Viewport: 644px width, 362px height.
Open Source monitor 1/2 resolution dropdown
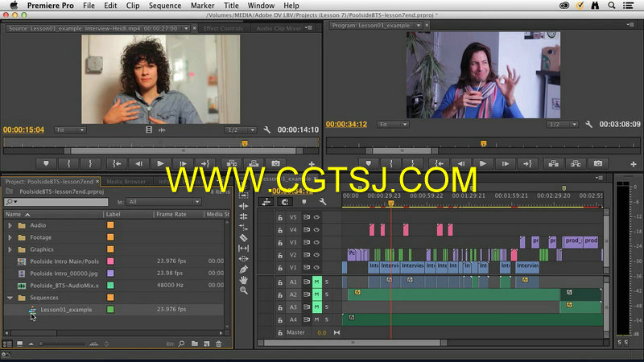pos(240,130)
